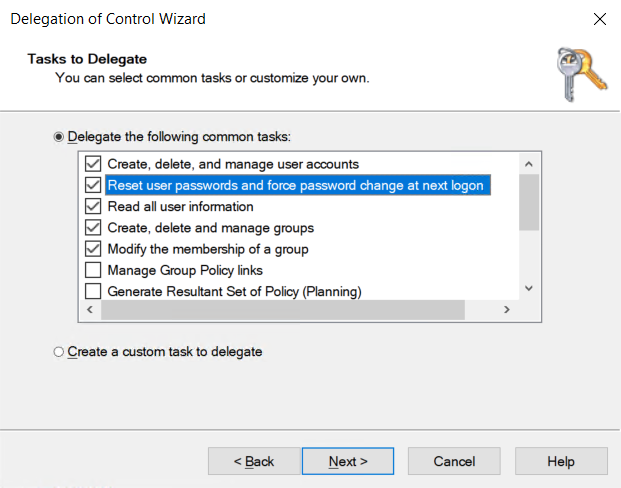This screenshot has height=488, width=621.
Task: Uncheck Create, delete and manage groups
Action: coord(93,228)
